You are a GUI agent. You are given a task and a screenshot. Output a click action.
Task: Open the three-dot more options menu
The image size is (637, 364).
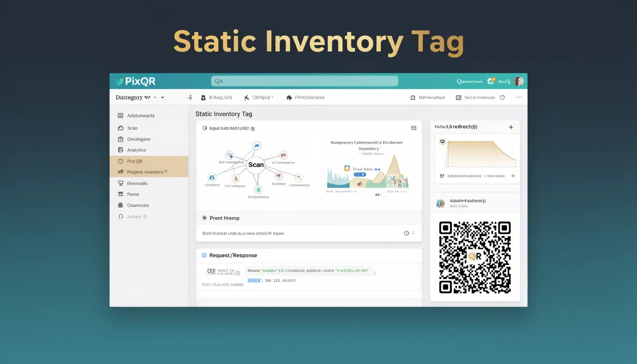tap(519, 98)
